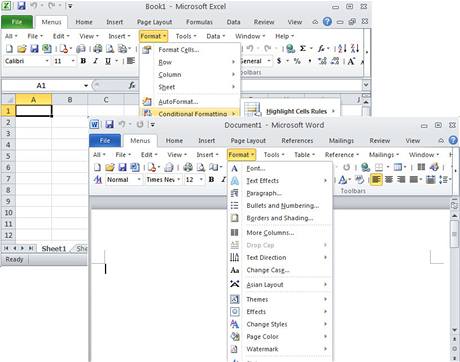Select Excel row 5 header
Viewport: 460px width, 362px height.
point(8,156)
